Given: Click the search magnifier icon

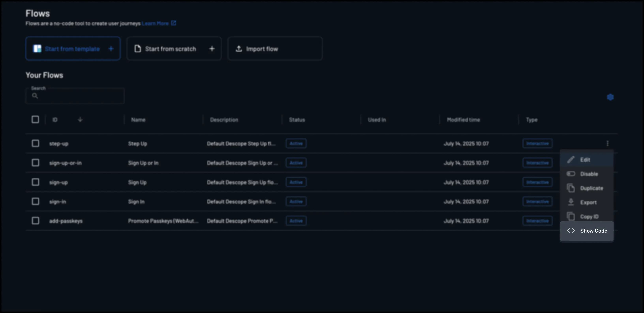Looking at the screenshot, I should pos(35,96).
